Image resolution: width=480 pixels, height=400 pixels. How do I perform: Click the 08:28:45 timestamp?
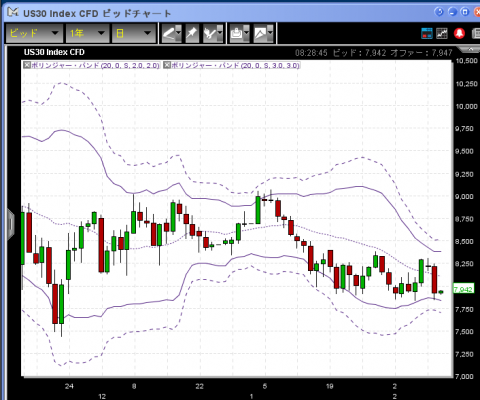click(311, 53)
